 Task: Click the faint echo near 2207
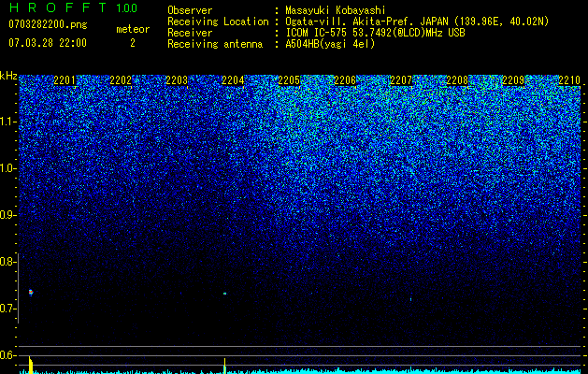(411, 299)
